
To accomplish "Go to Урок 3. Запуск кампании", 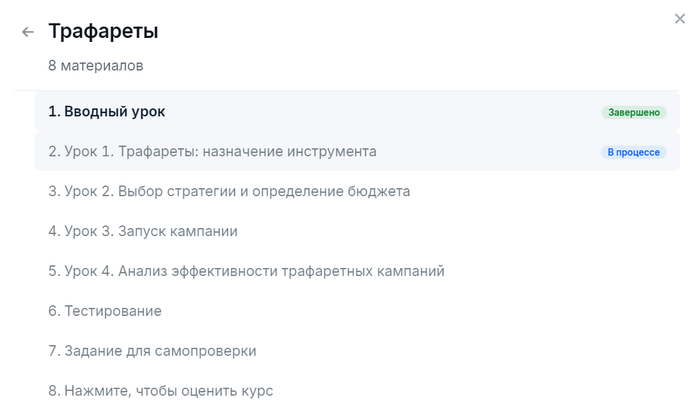I will tap(143, 231).
